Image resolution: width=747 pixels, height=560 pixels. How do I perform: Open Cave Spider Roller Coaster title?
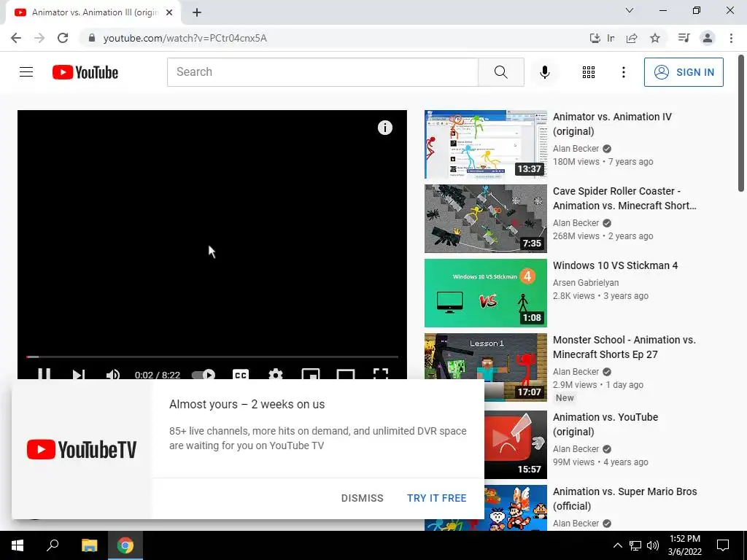click(624, 198)
